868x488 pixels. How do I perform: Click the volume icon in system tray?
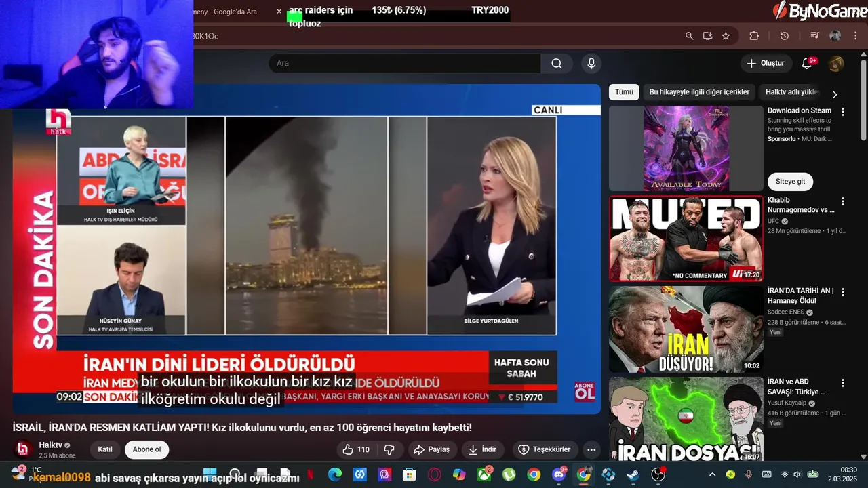pyautogui.click(x=797, y=474)
